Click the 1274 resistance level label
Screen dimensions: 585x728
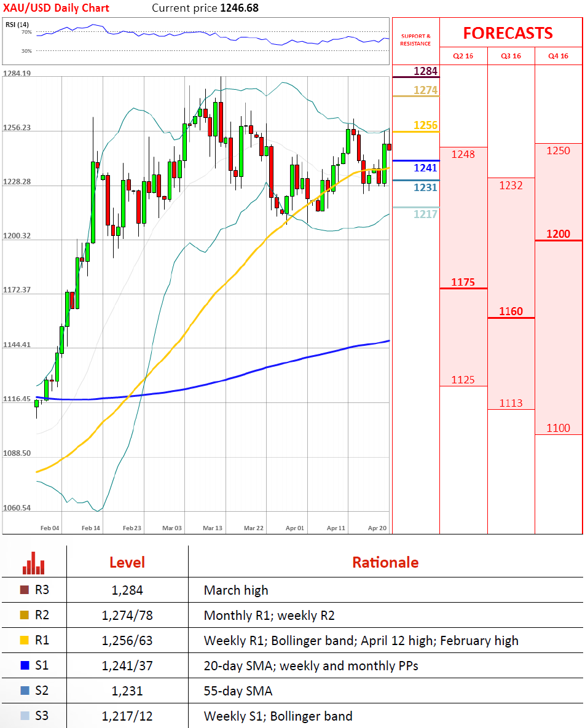tap(425, 90)
